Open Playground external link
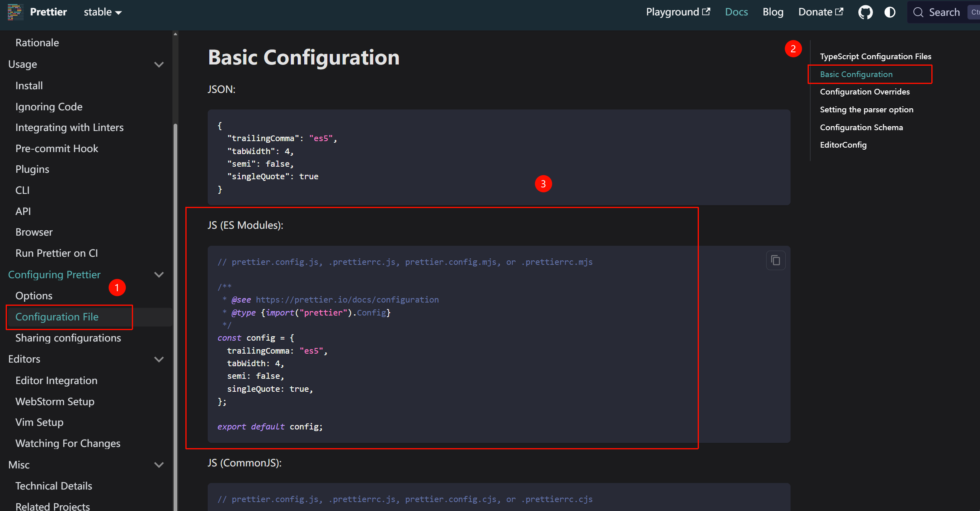Viewport: 980px width, 511px height. point(678,12)
